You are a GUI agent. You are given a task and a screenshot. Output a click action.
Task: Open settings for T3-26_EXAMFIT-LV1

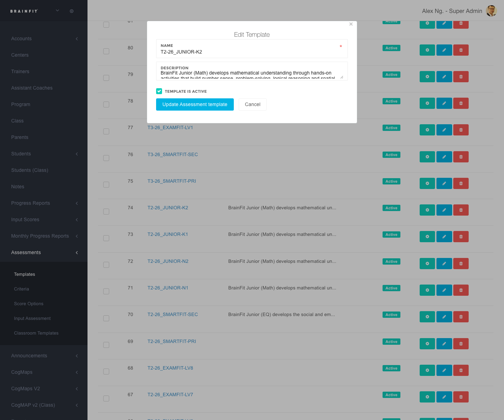pos(427,130)
